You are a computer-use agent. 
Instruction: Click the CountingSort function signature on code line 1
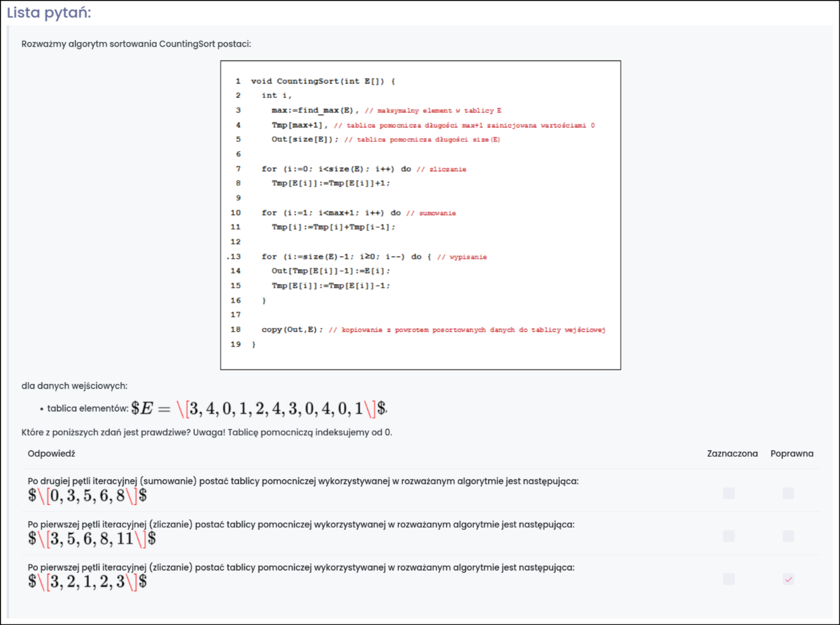(x=323, y=81)
